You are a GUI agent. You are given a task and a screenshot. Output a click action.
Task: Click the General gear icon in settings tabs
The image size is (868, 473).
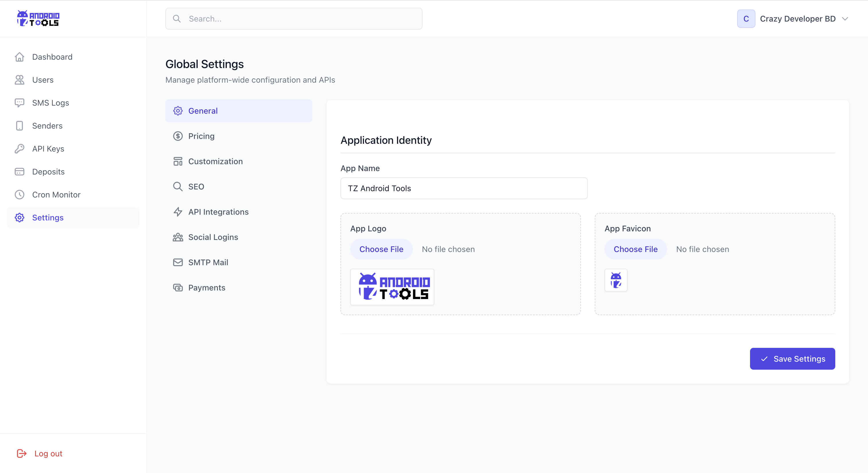pyautogui.click(x=178, y=111)
